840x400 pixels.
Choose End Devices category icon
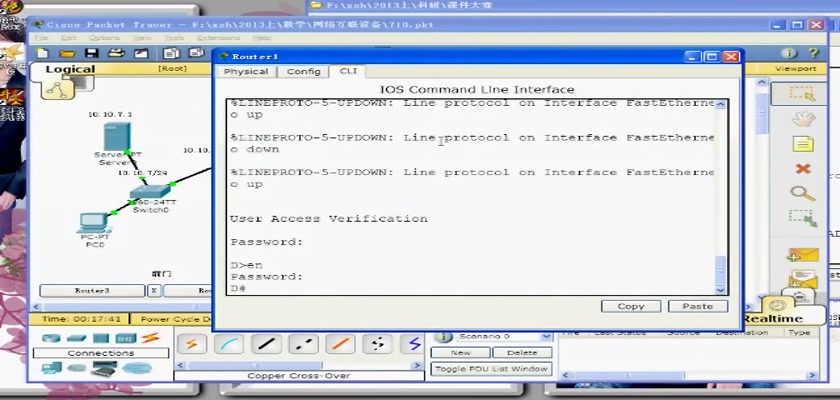point(51,368)
